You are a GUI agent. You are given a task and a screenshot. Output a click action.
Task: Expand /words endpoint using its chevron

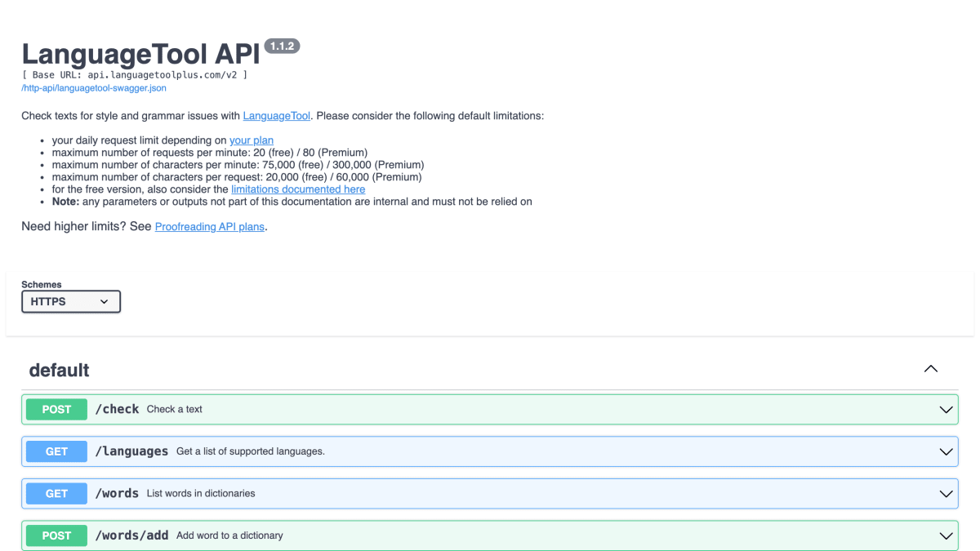(946, 494)
